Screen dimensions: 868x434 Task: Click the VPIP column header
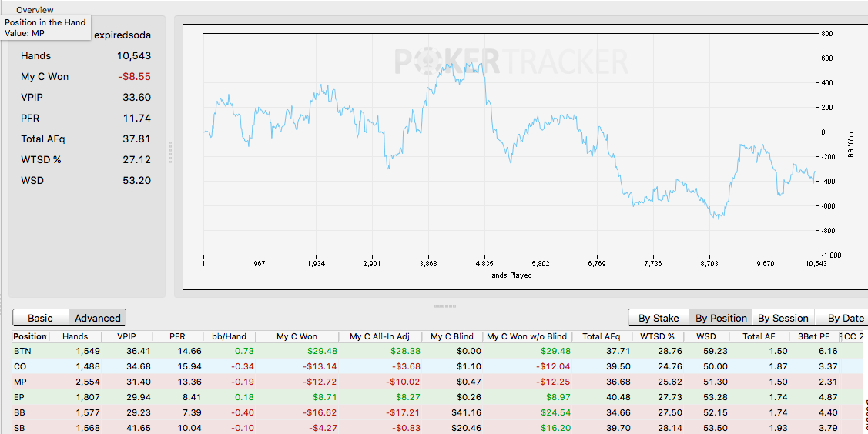pos(127,336)
